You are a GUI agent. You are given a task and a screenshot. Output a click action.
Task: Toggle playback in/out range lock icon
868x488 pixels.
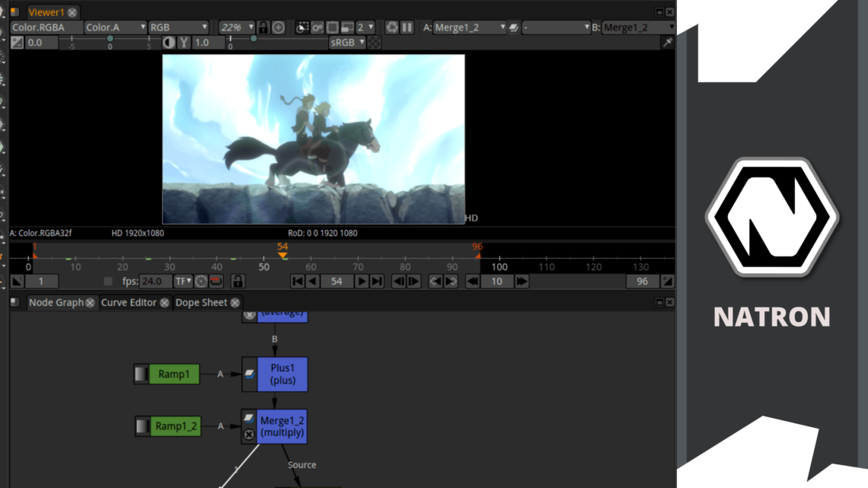237,281
